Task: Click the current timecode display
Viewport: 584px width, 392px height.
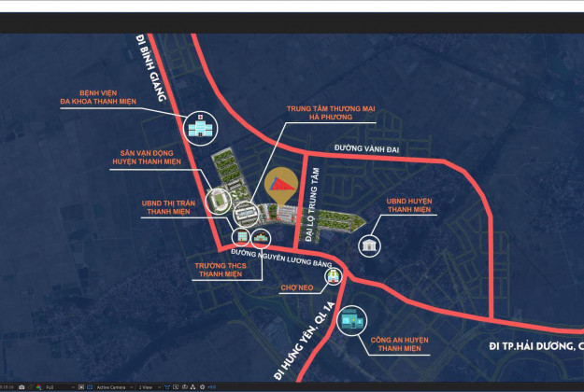Action: [7, 386]
